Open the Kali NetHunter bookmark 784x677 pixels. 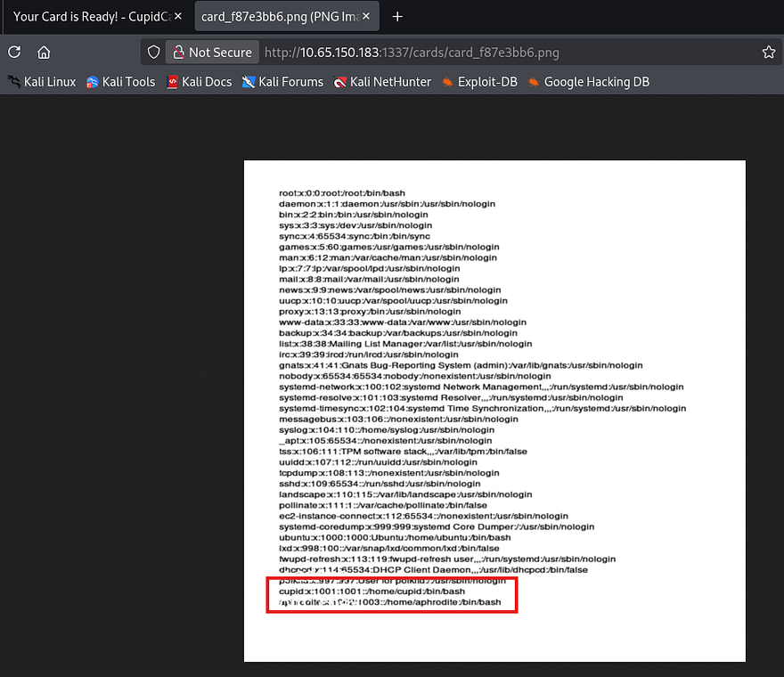(382, 82)
